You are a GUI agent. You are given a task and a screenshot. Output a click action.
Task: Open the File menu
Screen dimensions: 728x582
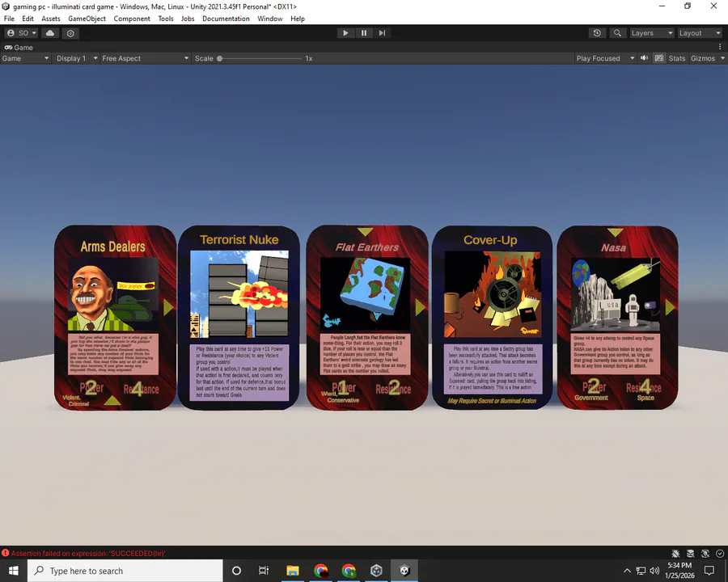[9, 19]
